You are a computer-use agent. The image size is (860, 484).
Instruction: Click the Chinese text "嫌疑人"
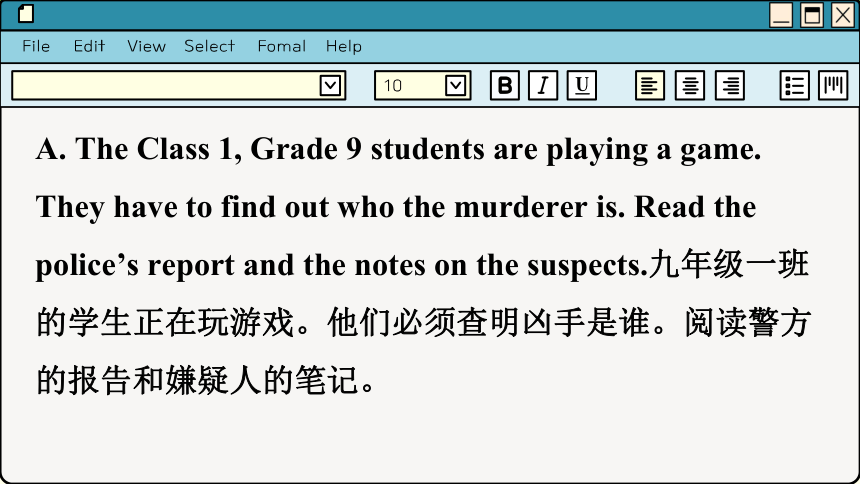coord(212,380)
